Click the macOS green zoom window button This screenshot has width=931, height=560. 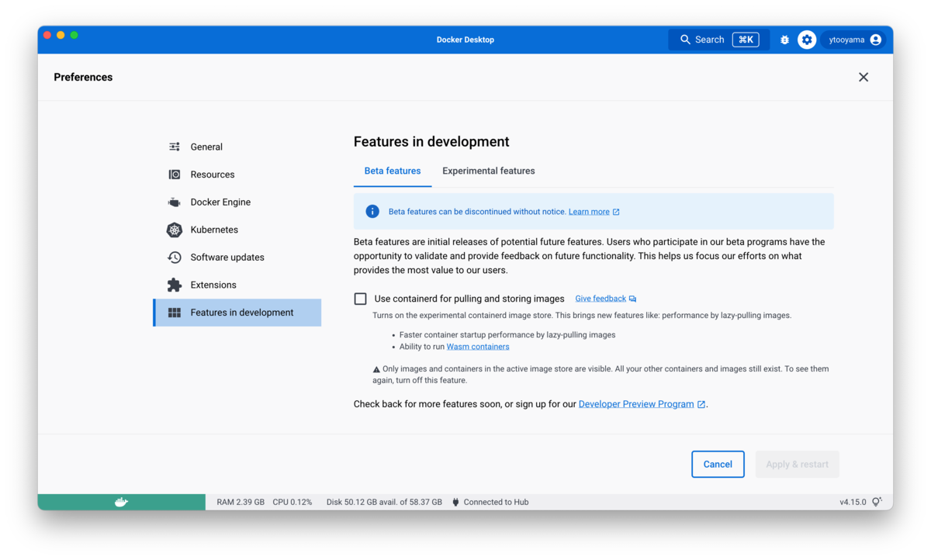pos(74,35)
